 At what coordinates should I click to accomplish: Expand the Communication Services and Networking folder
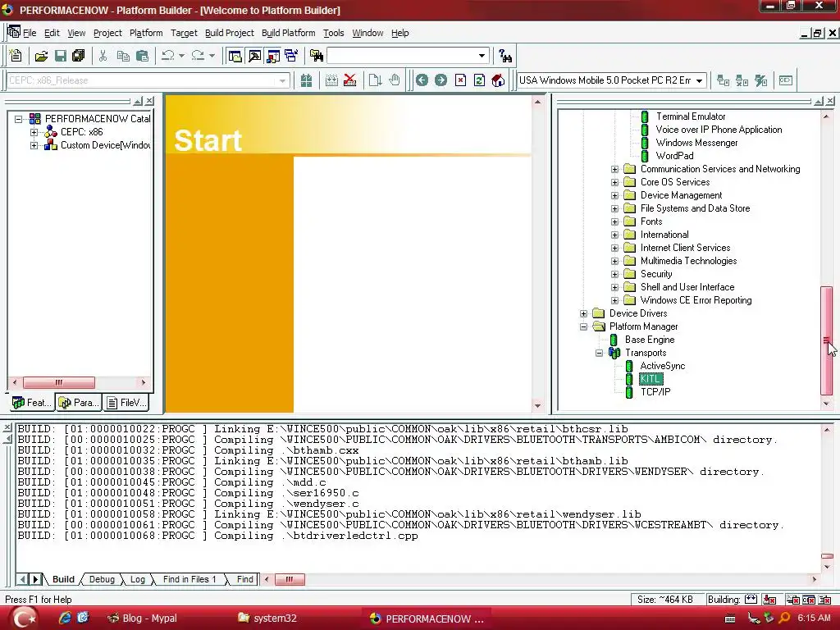coord(614,169)
